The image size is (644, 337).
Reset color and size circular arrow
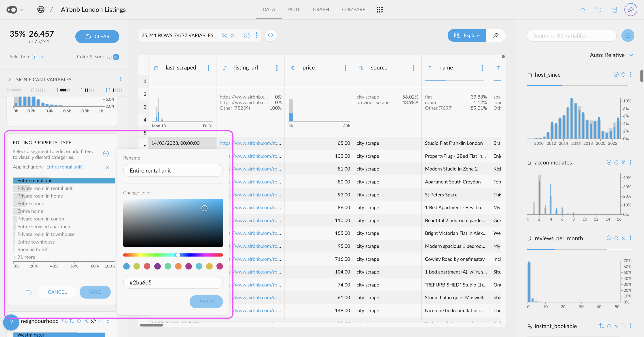[116, 57]
